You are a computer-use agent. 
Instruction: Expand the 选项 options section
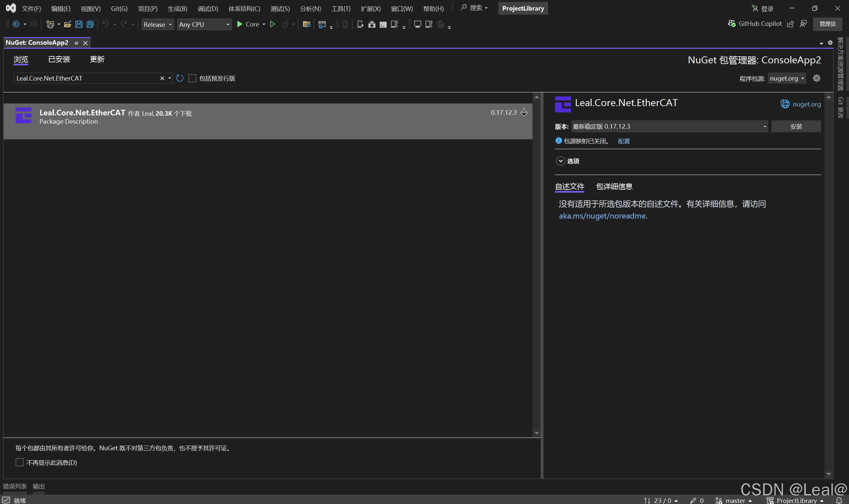(560, 161)
